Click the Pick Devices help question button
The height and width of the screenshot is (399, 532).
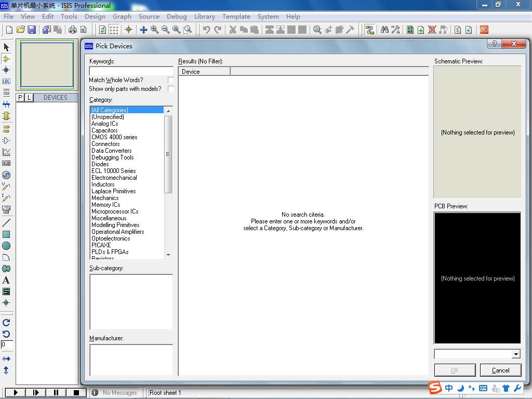click(495, 44)
